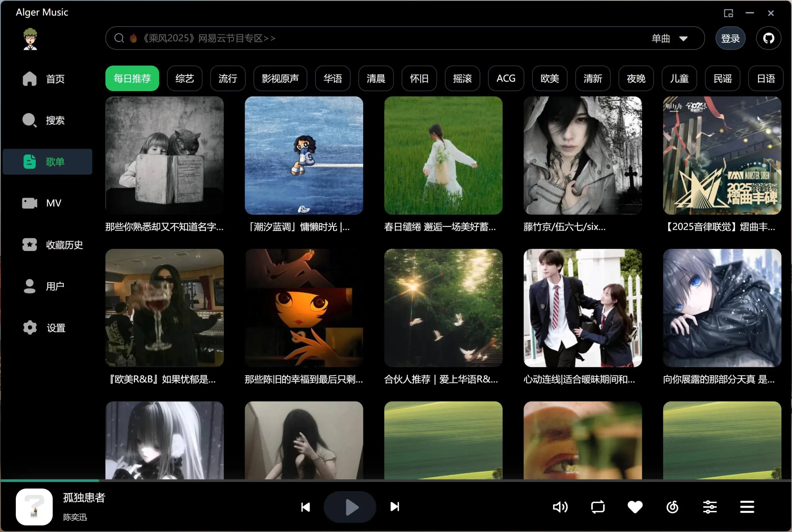Open the equalizer settings icon
Viewport: 792px width, 532px height.
coord(710,507)
